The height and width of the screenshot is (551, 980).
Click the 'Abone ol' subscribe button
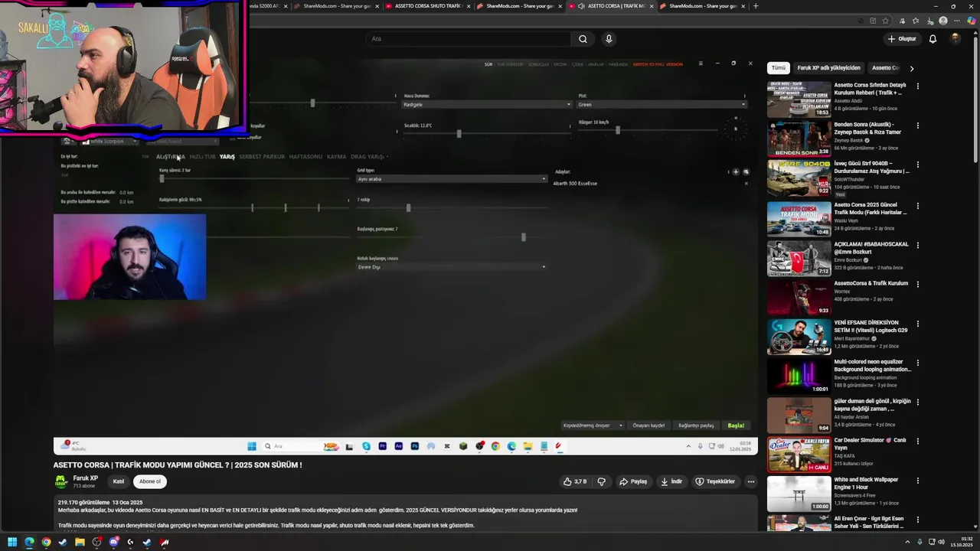150,481
